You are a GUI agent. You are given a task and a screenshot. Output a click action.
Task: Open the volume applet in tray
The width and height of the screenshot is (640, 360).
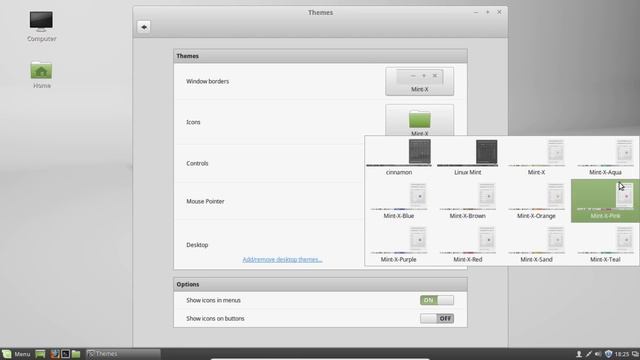coord(598,354)
